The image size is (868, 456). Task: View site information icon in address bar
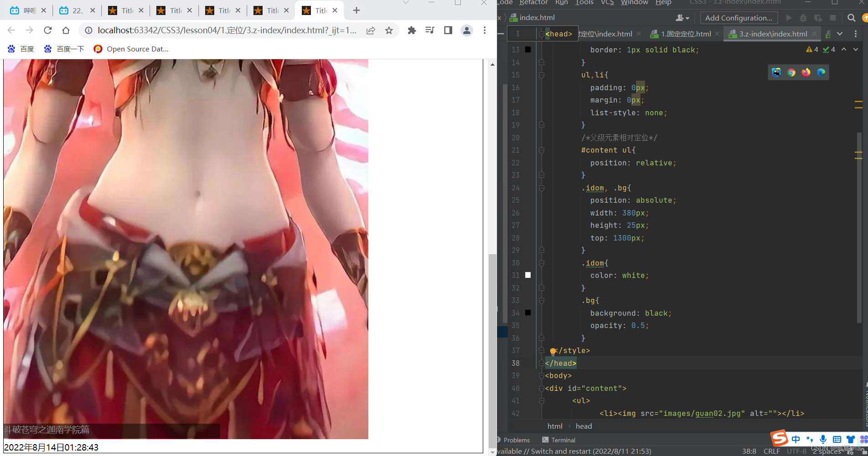click(x=88, y=31)
